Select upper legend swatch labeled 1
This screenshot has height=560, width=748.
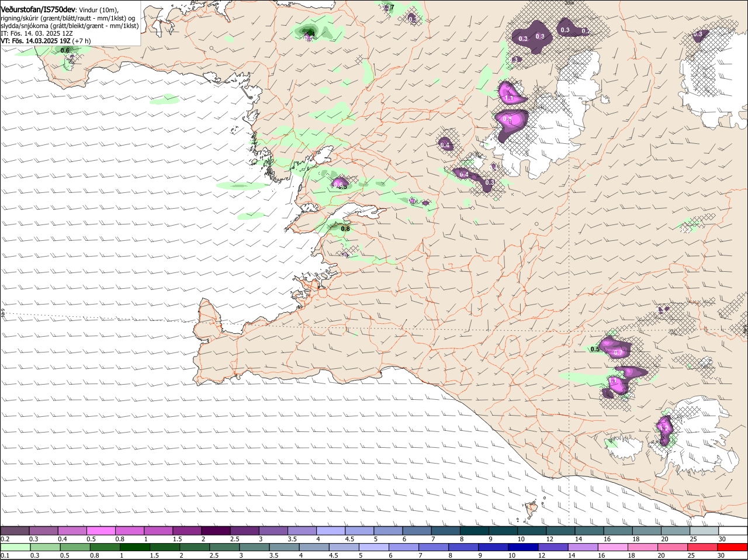159,531
